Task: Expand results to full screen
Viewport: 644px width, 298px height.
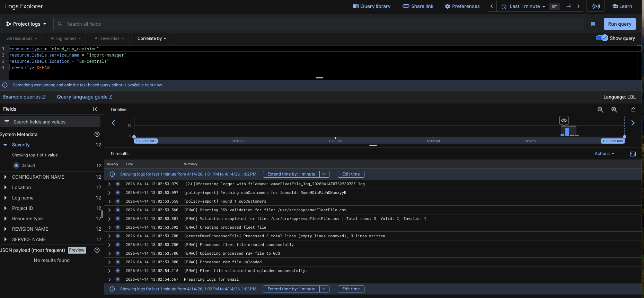Action: [633, 154]
